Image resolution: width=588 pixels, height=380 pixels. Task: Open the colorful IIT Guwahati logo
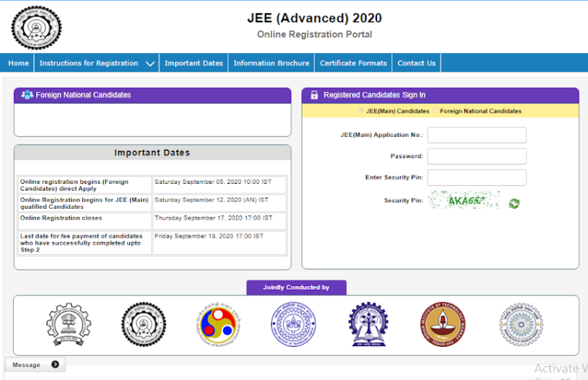[217, 324]
